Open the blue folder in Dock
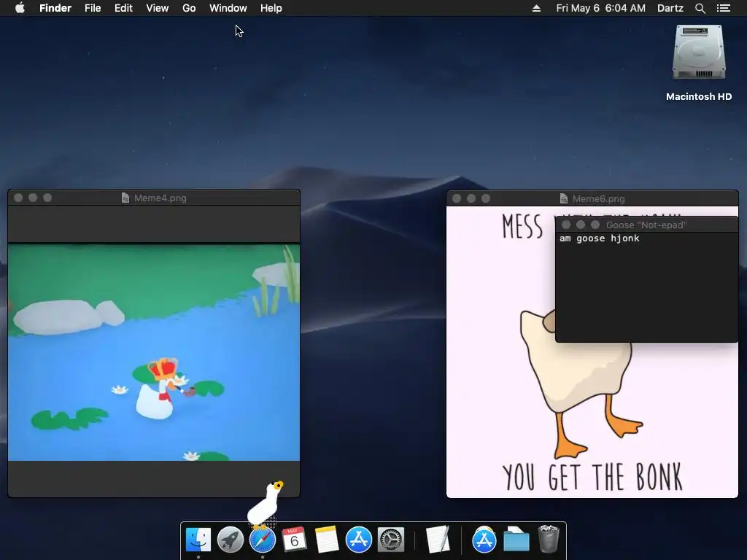 coord(516,540)
